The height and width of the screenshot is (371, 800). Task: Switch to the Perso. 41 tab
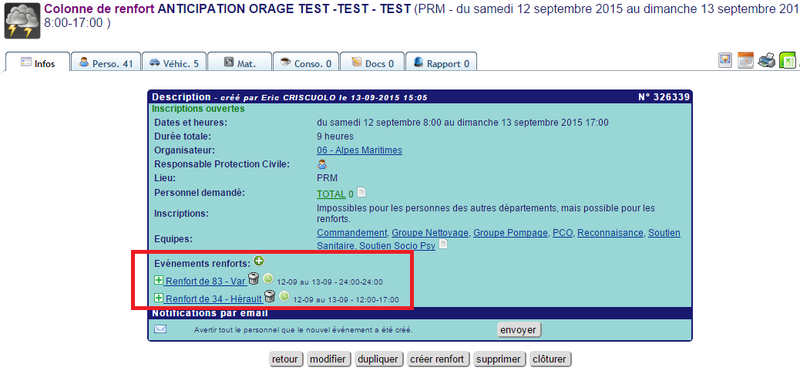point(106,62)
